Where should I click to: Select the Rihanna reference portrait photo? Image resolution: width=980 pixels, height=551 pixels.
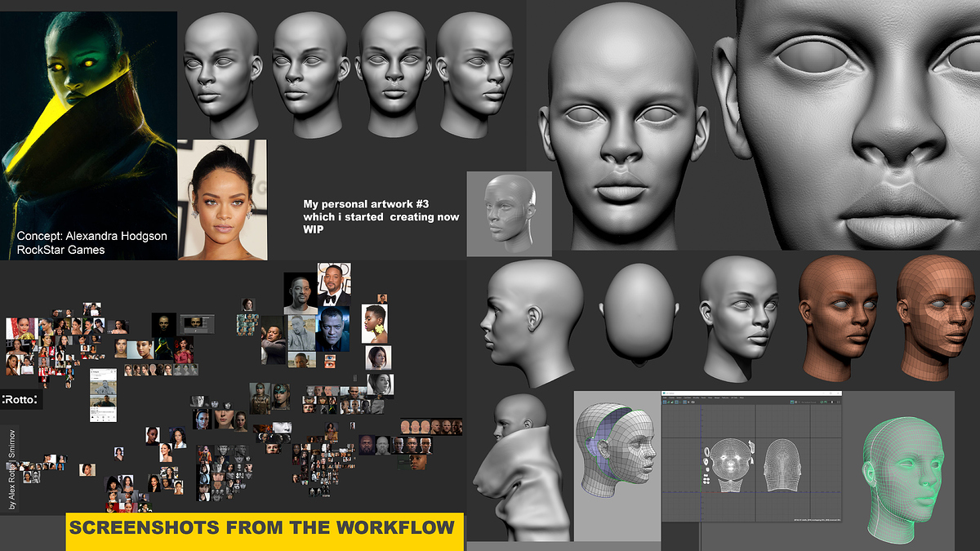point(222,200)
